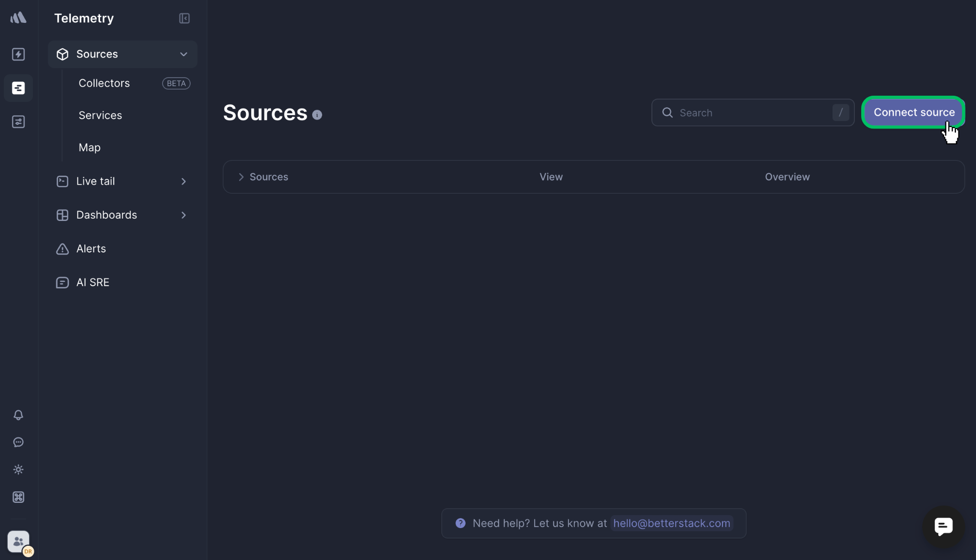Open the integrations settings sliders icon
The height and width of the screenshot is (560, 976).
point(18,121)
